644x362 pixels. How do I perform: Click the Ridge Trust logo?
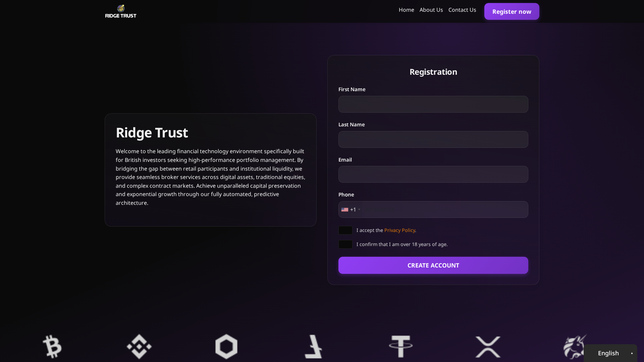pos(120,11)
